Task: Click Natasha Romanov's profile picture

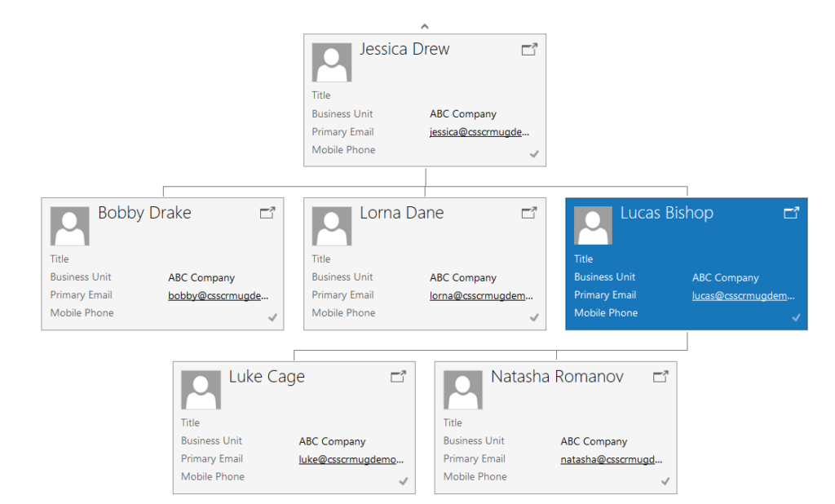Action: 462,388
